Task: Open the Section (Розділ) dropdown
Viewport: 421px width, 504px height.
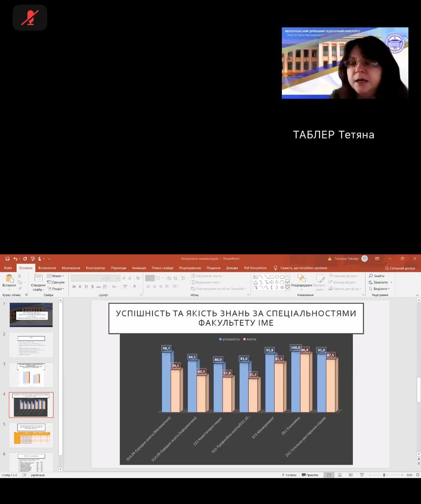Action: pyautogui.click(x=56, y=289)
